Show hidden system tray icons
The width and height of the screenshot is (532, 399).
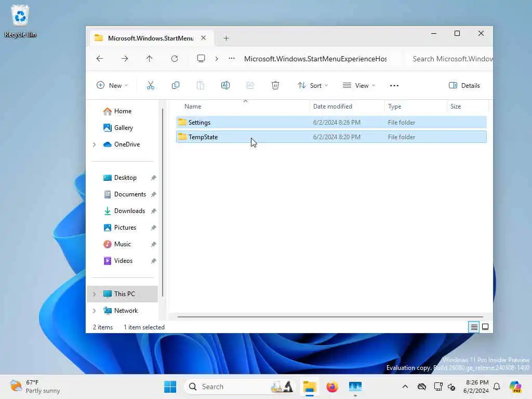pyautogui.click(x=405, y=387)
